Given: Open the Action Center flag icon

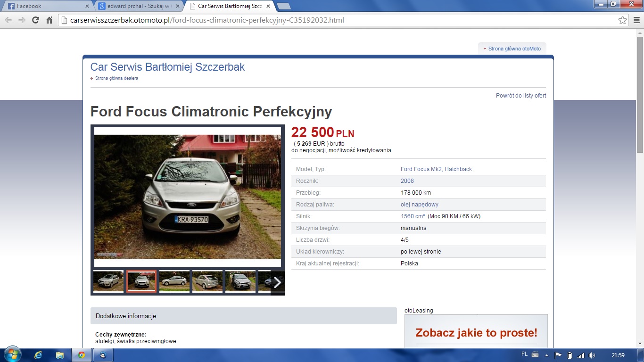Looking at the screenshot, I should point(558,355).
